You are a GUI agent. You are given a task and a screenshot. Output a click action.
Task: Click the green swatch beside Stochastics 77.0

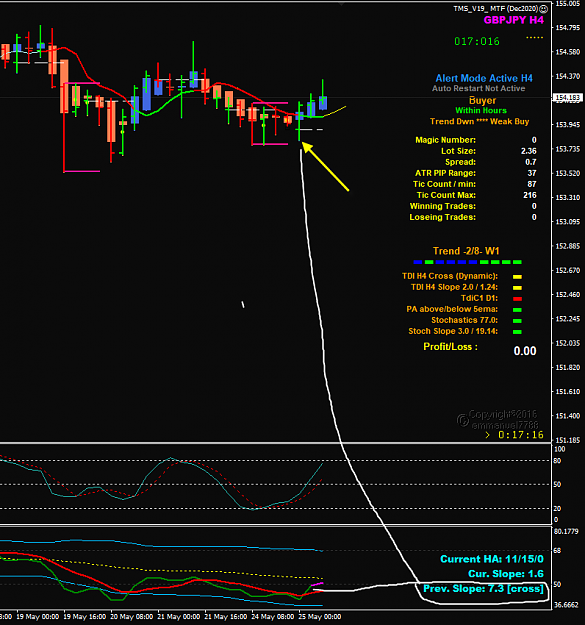(x=517, y=321)
